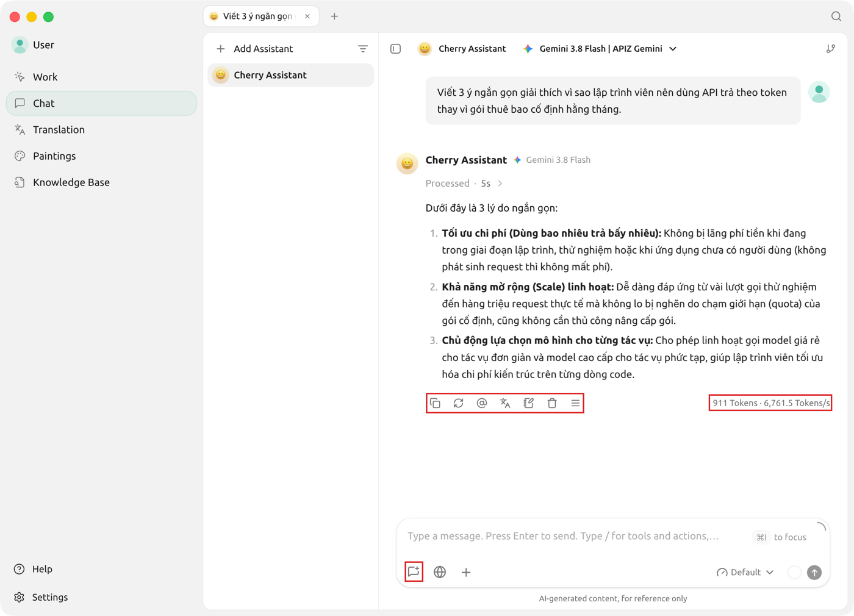Click the user's prompt message bubble

[612, 101]
